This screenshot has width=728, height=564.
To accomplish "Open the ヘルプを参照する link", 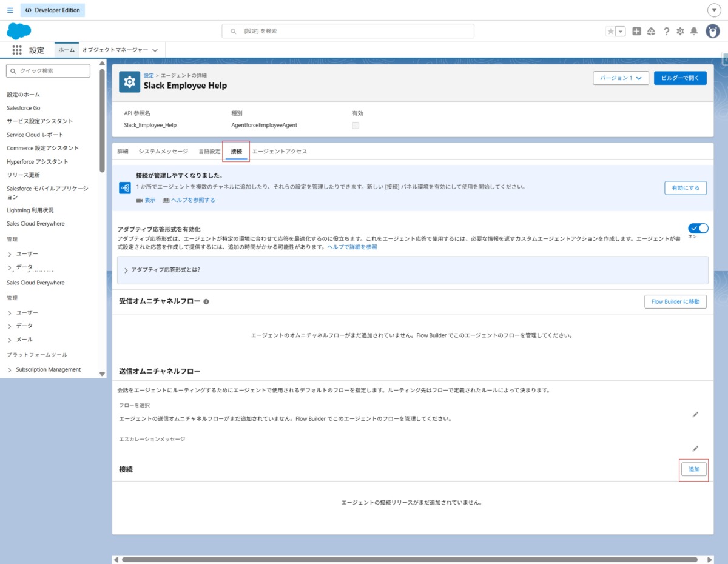I will (x=193, y=200).
